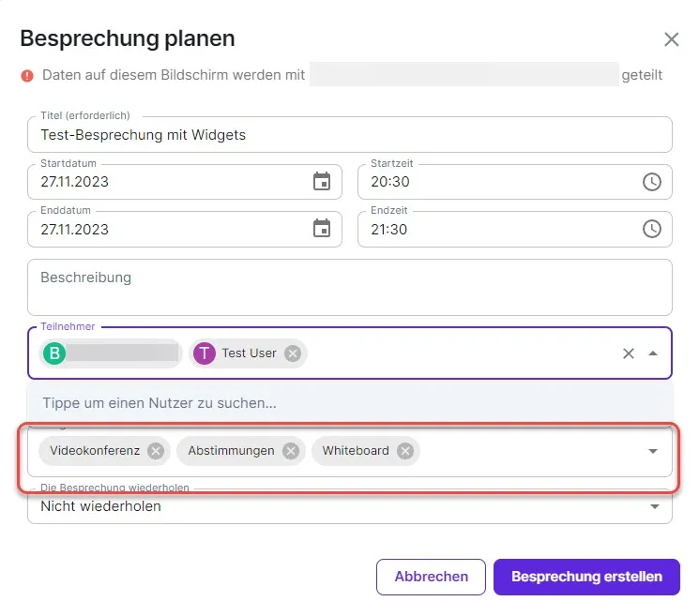Click the Abbrechen button
The image size is (699, 616).
coord(431,577)
